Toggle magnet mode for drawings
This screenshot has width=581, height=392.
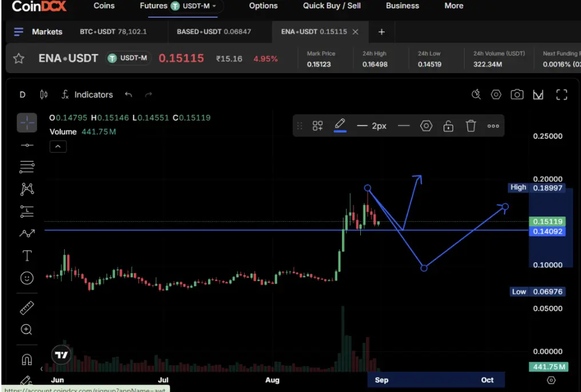[27, 359]
